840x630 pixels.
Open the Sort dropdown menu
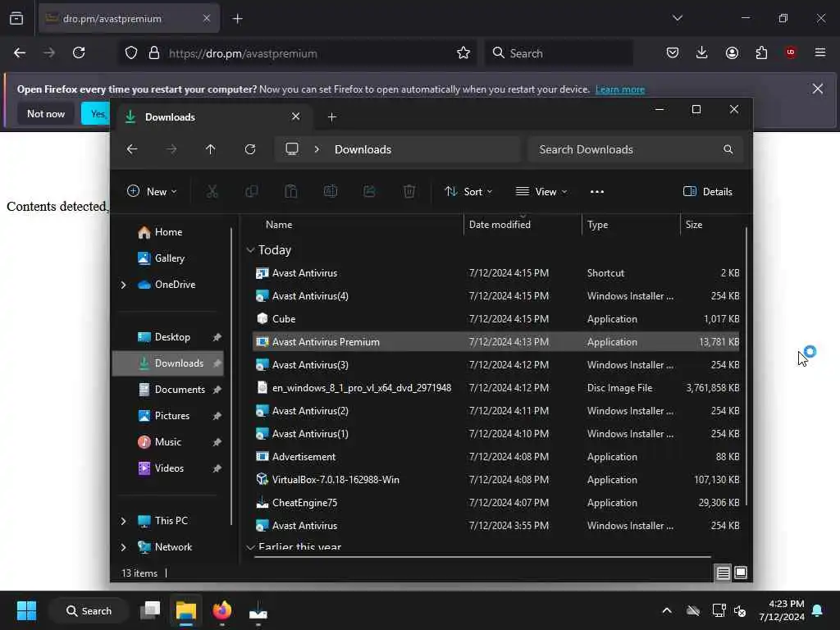pyautogui.click(x=468, y=192)
